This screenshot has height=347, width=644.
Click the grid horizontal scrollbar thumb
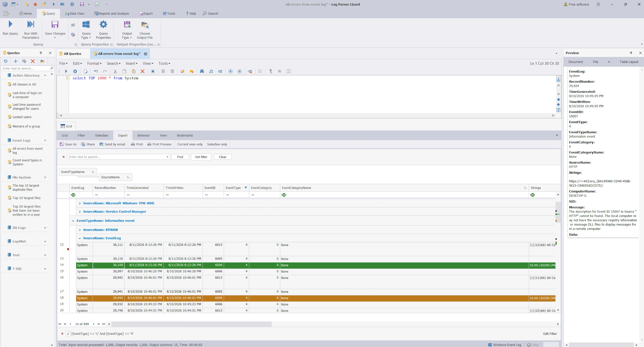(192, 324)
